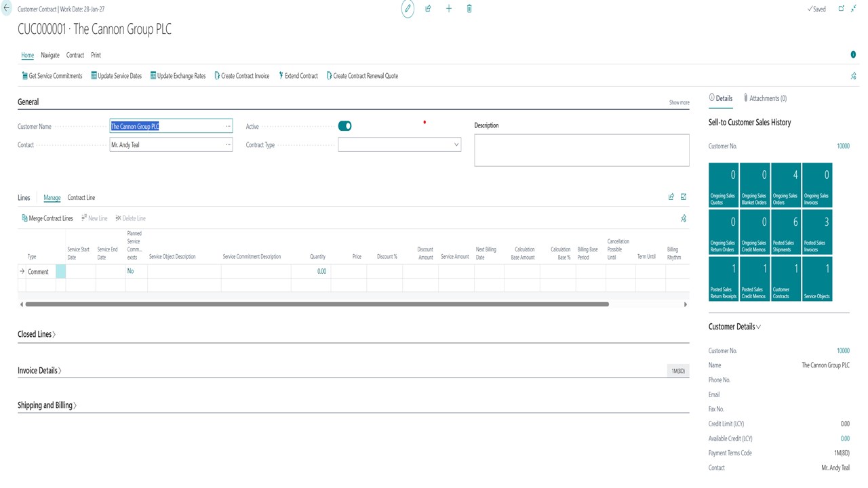868x488 pixels.
Task: Open the Ongoing Sales Credit Memos tile
Action: point(755,232)
